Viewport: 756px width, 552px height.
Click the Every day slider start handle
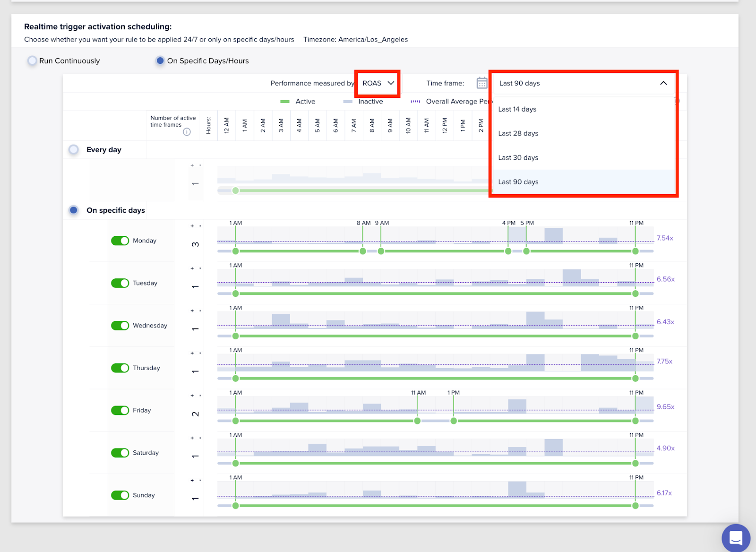(x=236, y=191)
